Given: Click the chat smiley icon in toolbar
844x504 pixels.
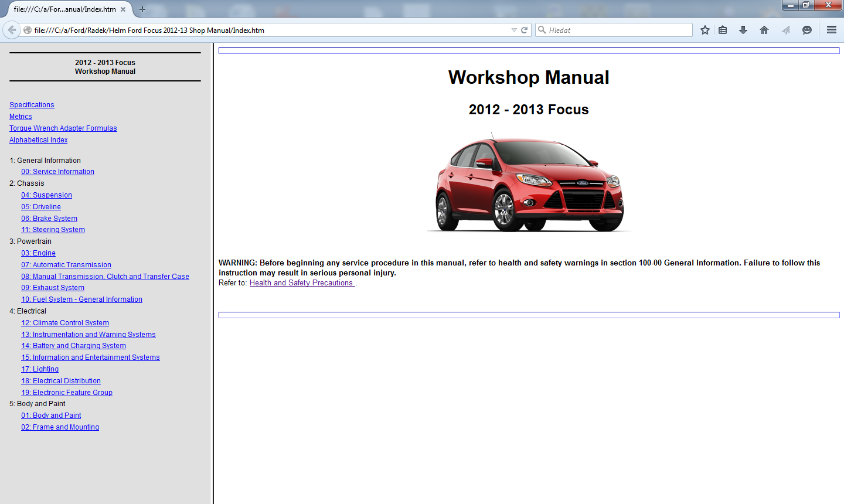Looking at the screenshot, I should pos(807,30).
